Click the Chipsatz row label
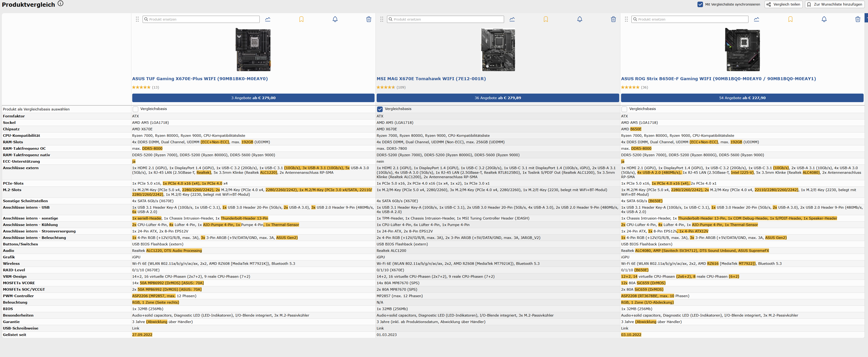 11,129
